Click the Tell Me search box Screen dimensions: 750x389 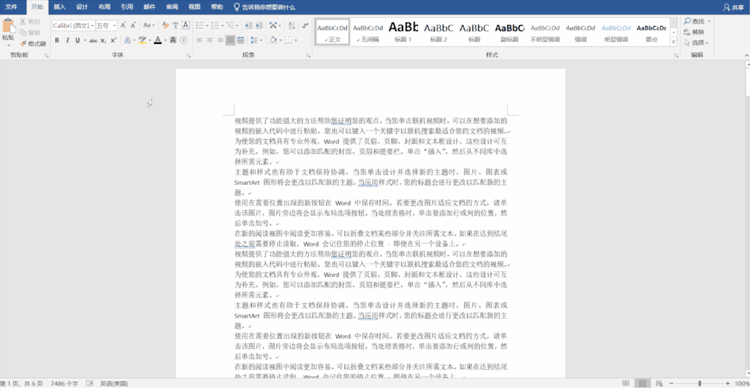(264, 7)
